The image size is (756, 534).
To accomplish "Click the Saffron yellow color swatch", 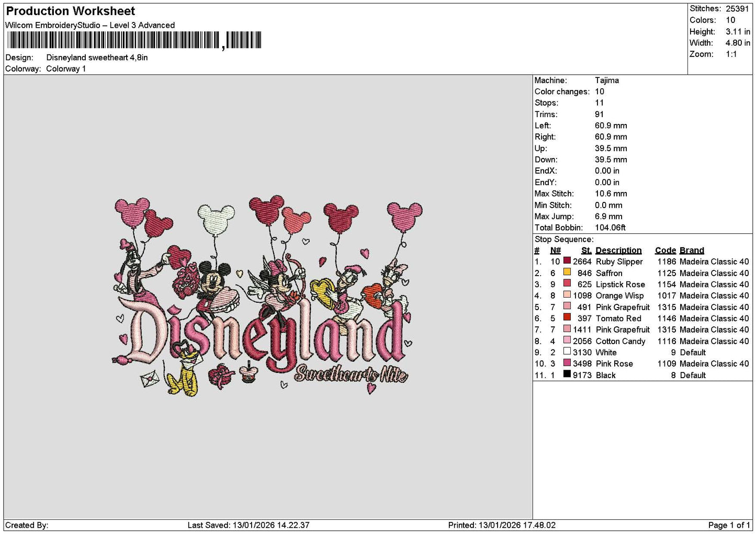I will click(x=567, y=272).
